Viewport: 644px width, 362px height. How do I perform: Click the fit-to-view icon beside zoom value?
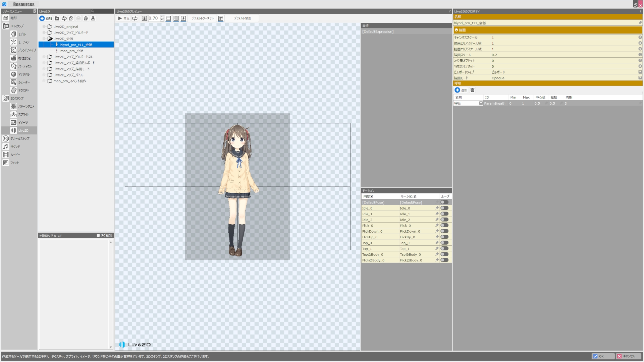pos(144,18)
